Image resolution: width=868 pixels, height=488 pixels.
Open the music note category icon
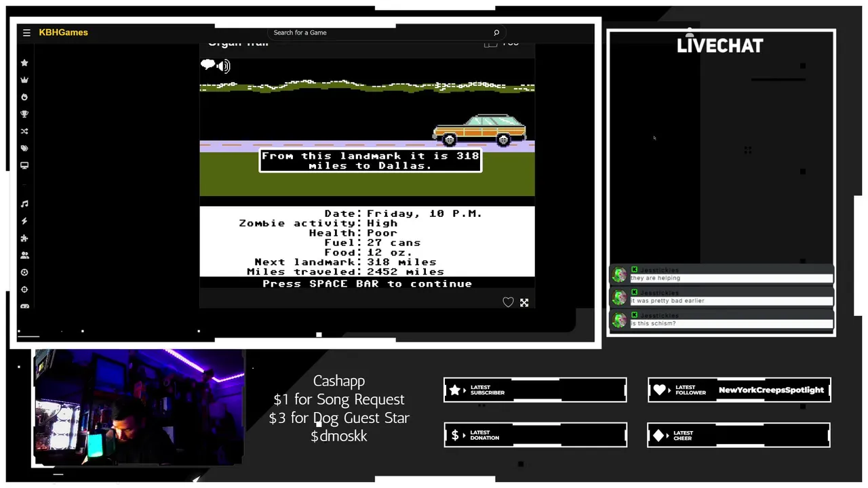[x=24, y=204]
